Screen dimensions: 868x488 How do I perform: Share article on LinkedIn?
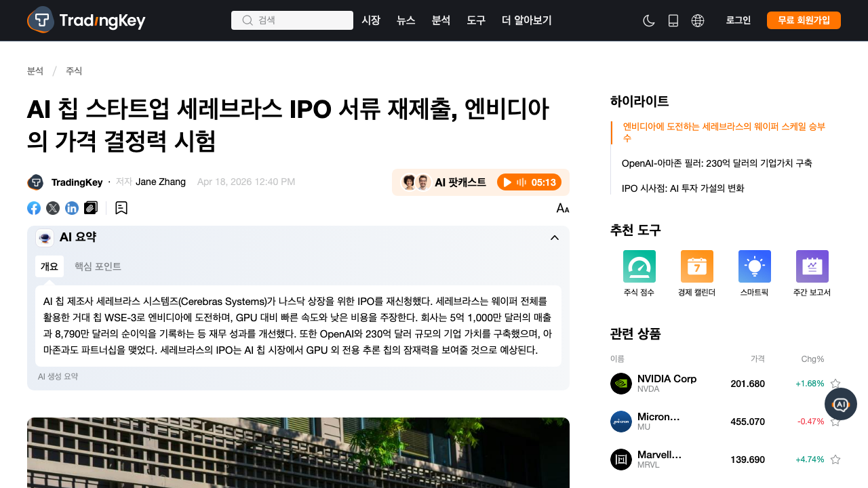(72, 208)
